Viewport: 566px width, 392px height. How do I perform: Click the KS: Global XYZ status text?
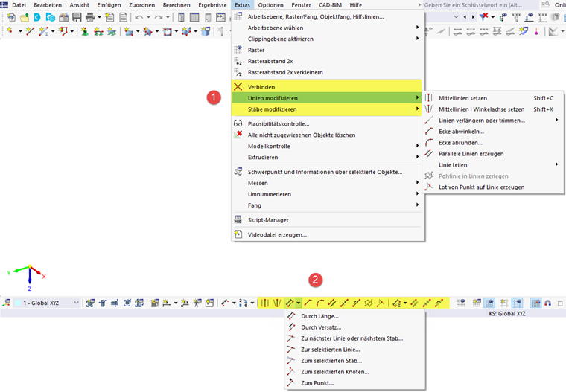click(507, 314)
